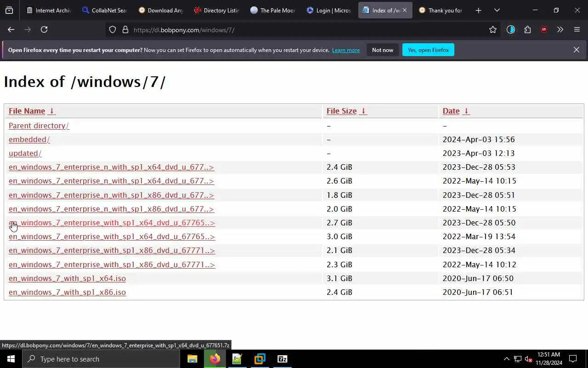Switch to the CollabNet Search tab
Viewport: 588px width, 368px height.
(105, 10)
